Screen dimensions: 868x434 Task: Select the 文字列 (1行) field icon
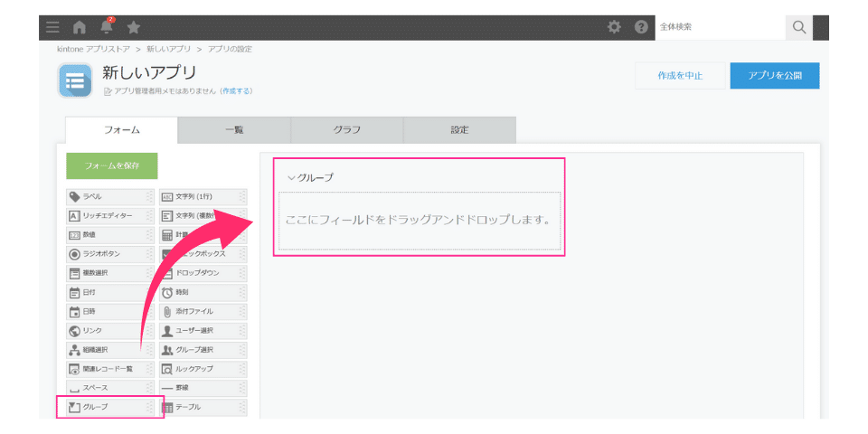coord(167,196)
